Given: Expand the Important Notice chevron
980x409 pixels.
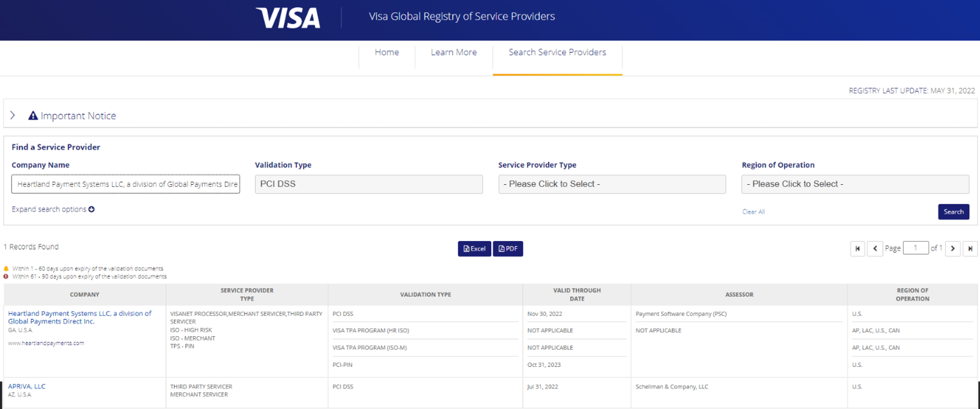Looking at the screenshot, I should [13, 116].
